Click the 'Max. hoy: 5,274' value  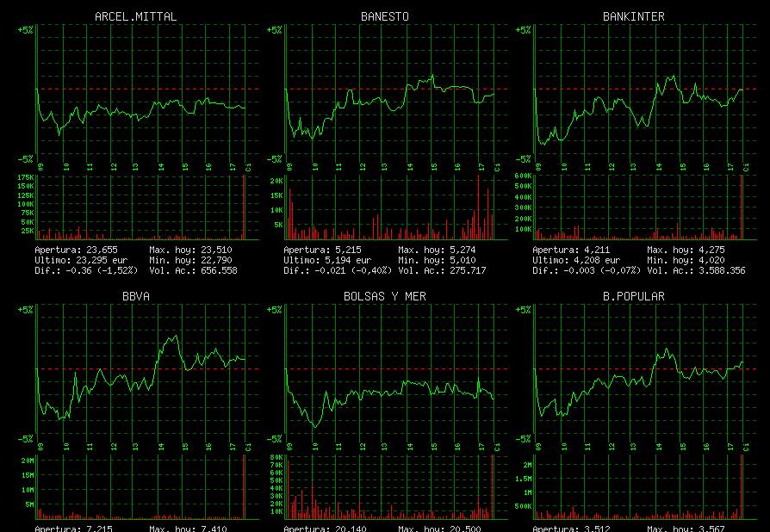pyautogui.click(x=437, y=251)
